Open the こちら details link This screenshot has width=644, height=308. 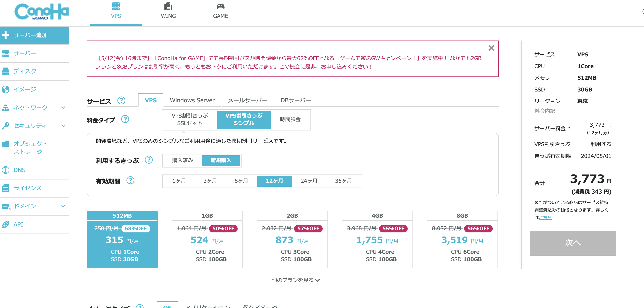545,217
